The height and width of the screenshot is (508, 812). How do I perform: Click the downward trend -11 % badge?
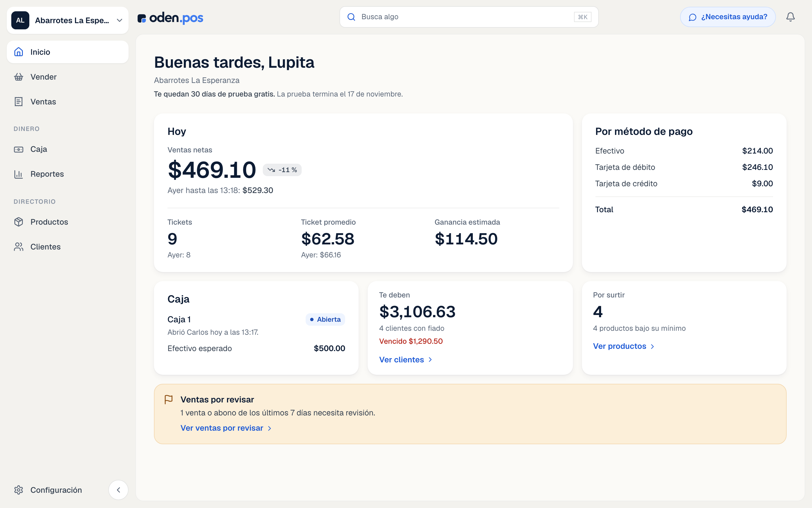282,170
